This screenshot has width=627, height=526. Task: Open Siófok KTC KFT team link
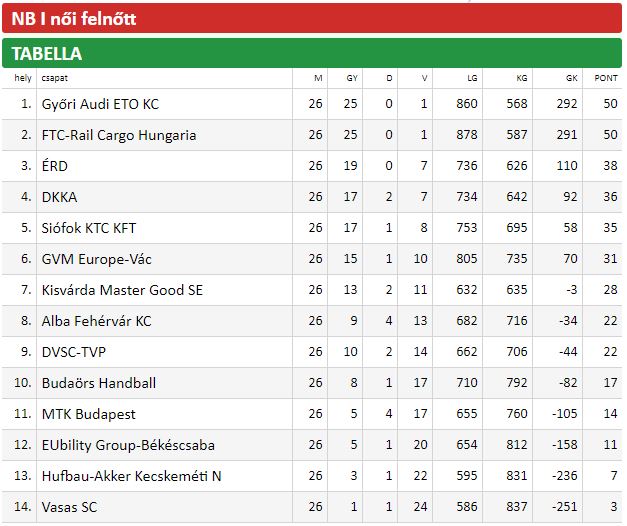[89, 228]
